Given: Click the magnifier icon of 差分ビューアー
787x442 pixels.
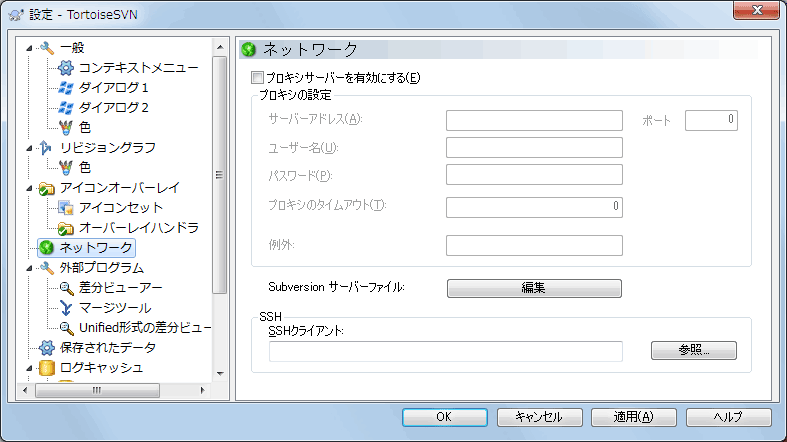Looking at the screenshot, I should click(x=66, y=288).
